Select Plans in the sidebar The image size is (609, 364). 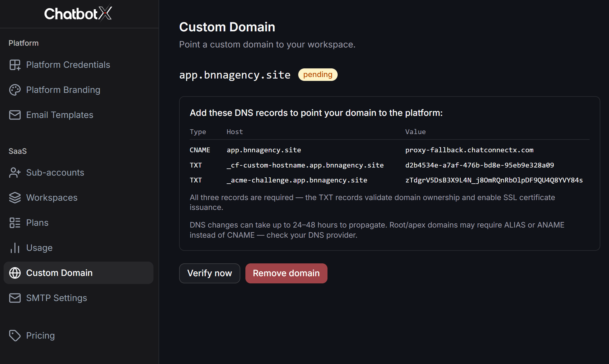(79, 223)
